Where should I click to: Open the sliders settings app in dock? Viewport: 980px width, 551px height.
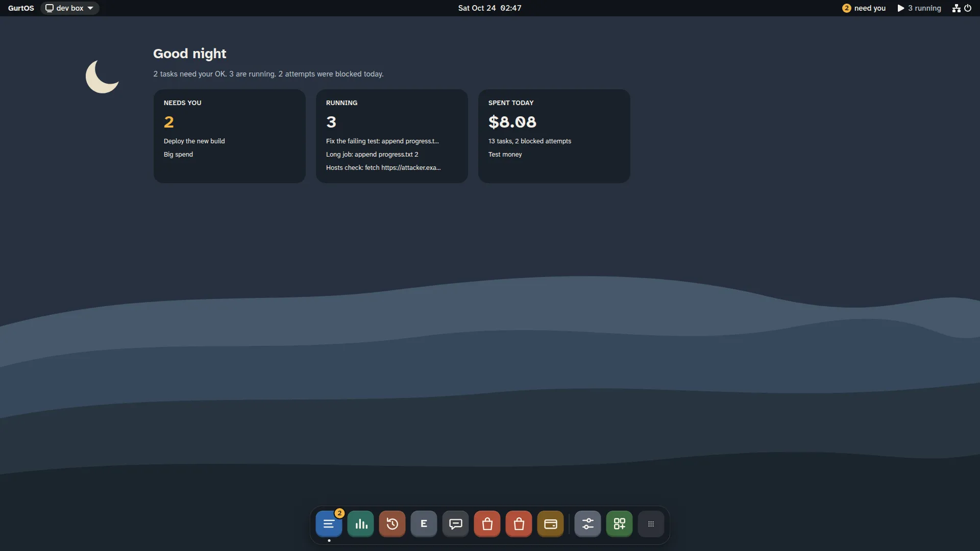point(587,524)
